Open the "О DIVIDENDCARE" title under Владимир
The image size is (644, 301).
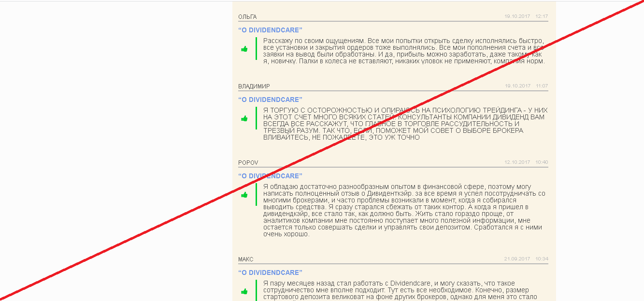(x=270, y=100)
